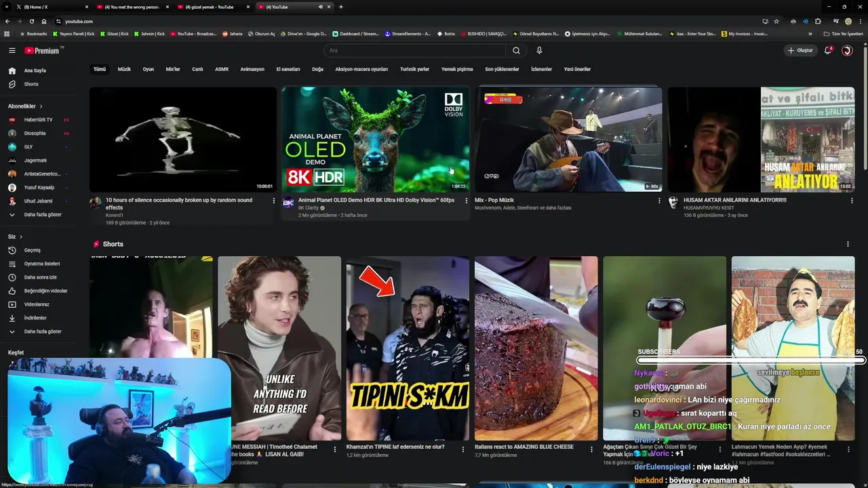Viewport: 868px width, 488px height.
Task: Open options menu for Mix - Pop Müzik
Action: [659, 201]
